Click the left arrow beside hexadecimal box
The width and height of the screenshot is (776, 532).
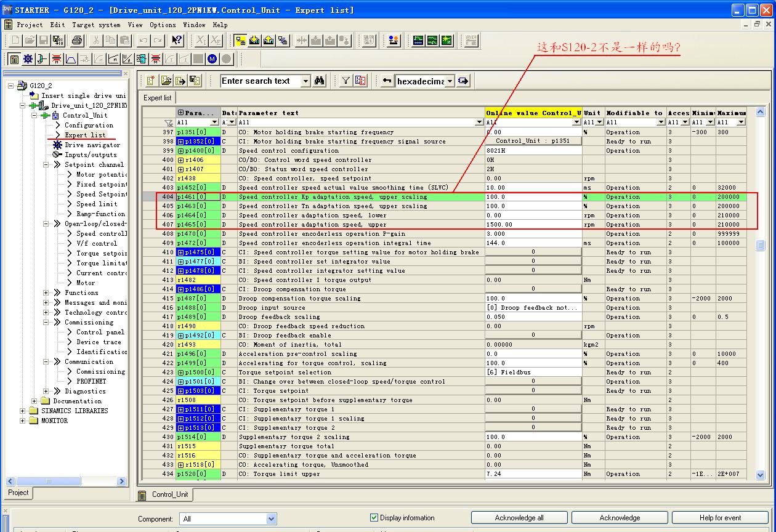tap(387, 81)
